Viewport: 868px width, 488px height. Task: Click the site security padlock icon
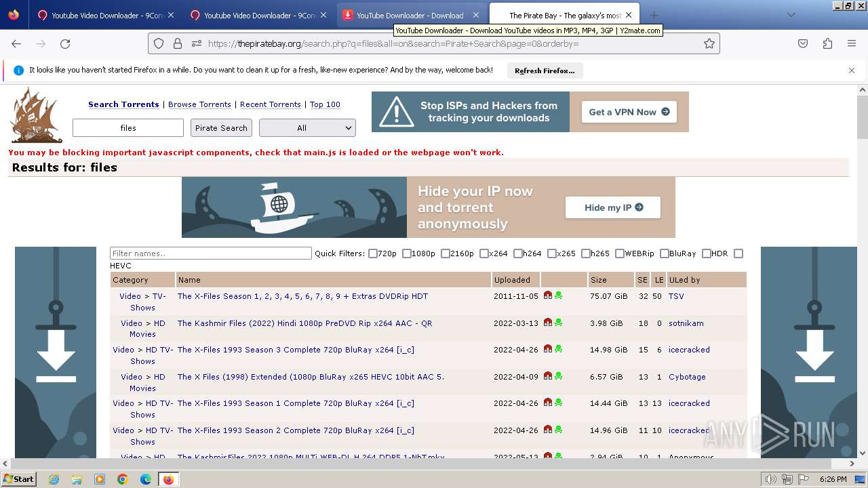pyautogui.click(x=178, y=43)
